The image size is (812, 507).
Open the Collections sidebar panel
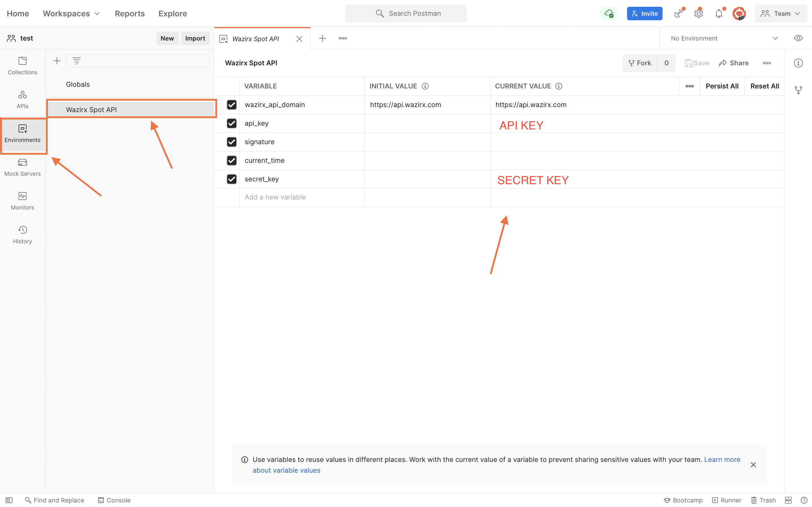pos(23,66)
